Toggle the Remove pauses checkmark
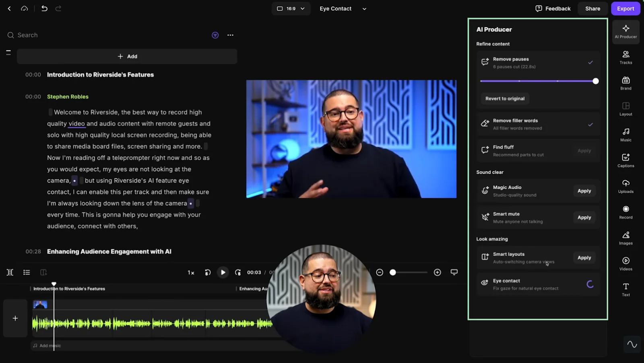644x363 pixels. coord(590,62)
